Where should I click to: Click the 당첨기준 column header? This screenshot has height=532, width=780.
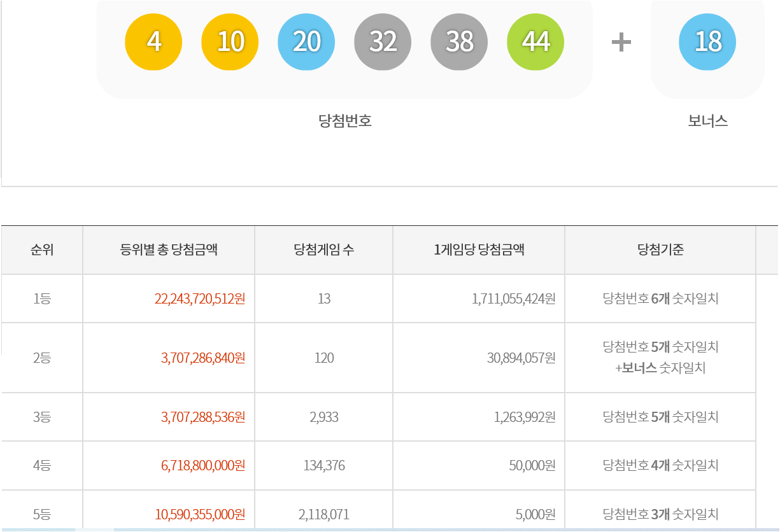(660, 250)
